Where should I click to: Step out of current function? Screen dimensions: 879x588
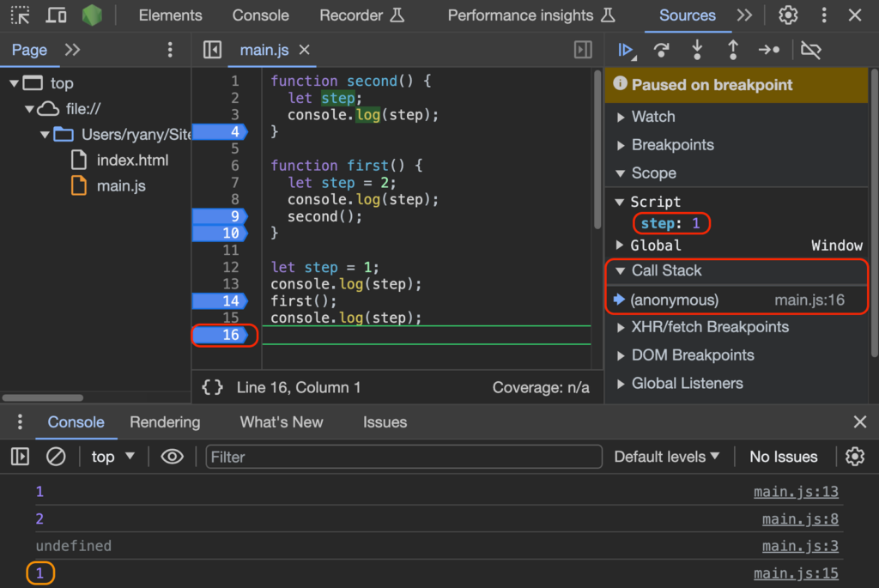(734, 51)
